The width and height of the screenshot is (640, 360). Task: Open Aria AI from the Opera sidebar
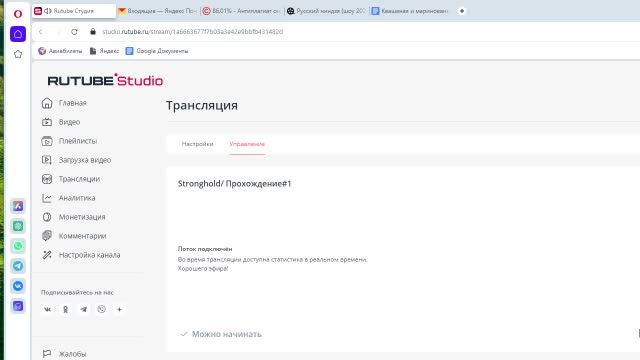pos(18,206)
